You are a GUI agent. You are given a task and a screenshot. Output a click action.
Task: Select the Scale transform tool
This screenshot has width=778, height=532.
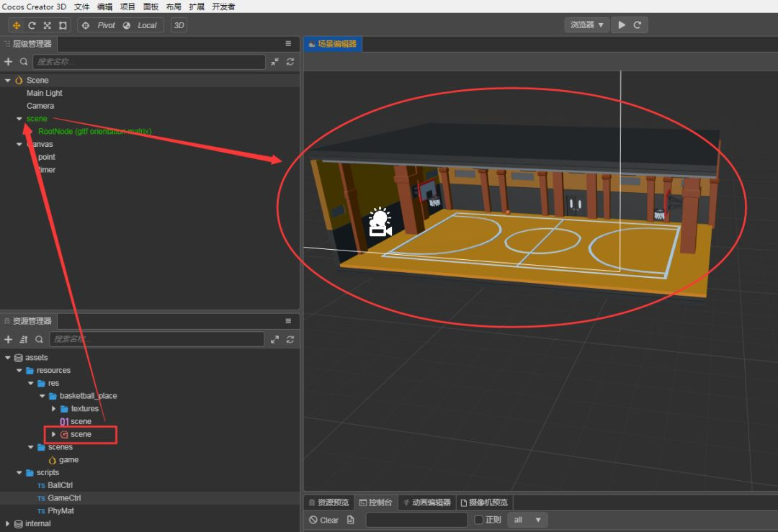(x=47, y=24)
